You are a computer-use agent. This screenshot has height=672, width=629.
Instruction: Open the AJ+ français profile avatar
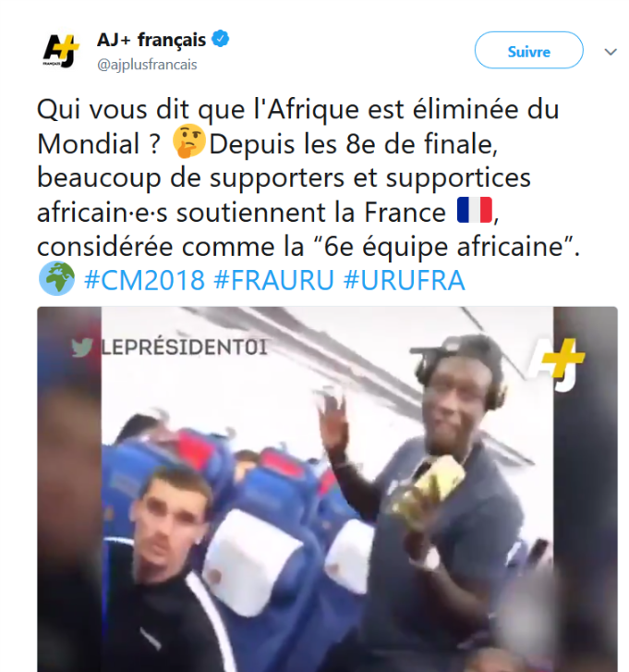click(x=61, y=51)
